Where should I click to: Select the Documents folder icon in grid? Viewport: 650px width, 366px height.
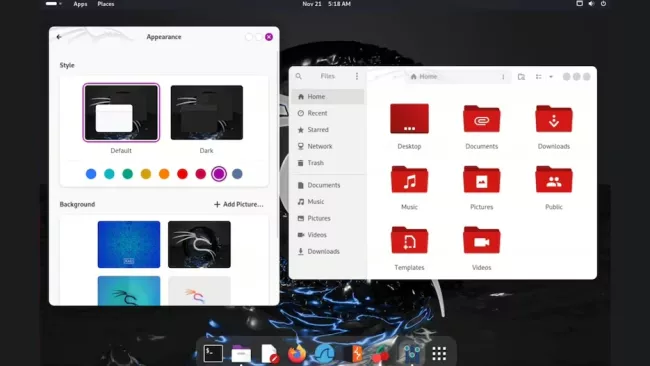pyautogui.click(x=481, y=119)
